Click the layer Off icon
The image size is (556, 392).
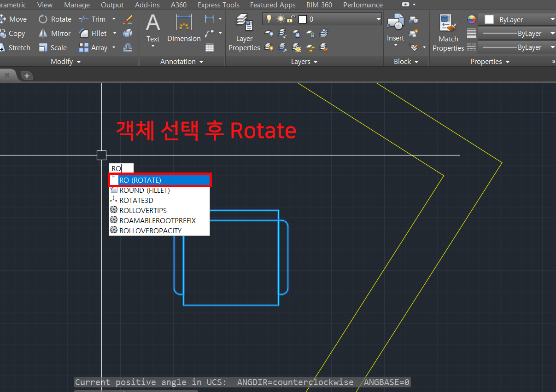tap(269, 33)
